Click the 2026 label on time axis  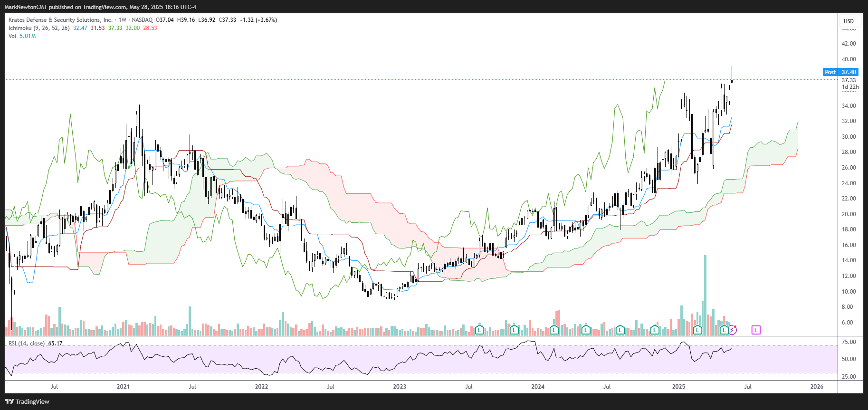[817, 386]
